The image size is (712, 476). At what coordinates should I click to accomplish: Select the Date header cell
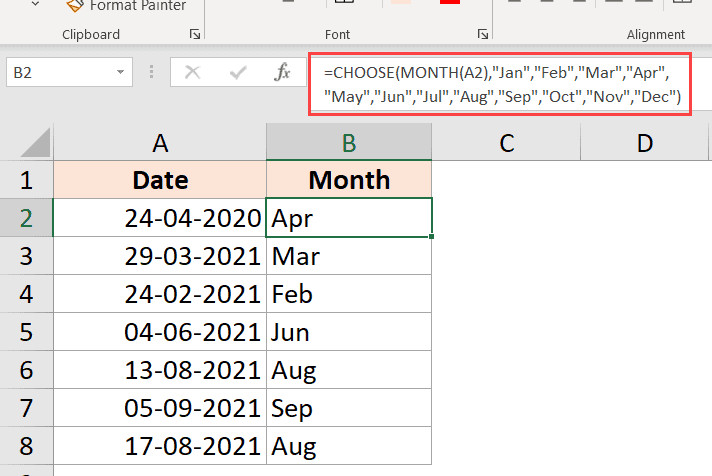click(159, 180)
